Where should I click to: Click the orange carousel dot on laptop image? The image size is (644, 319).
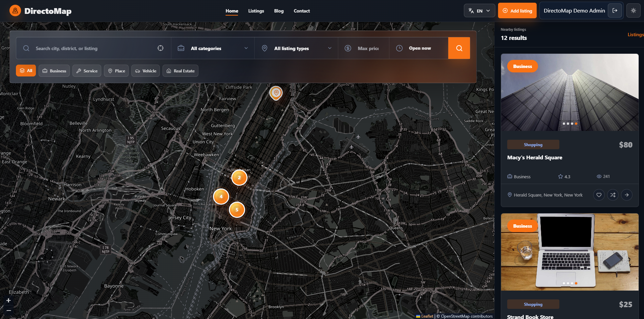576,283
